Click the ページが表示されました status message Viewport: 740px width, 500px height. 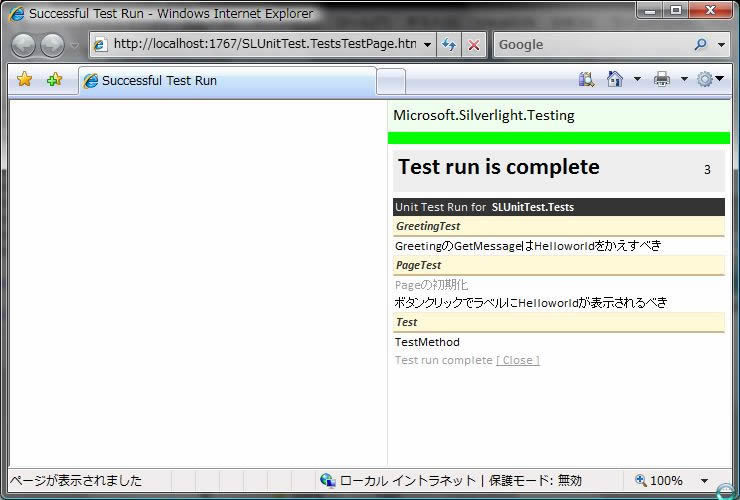[x=76, y=481]
